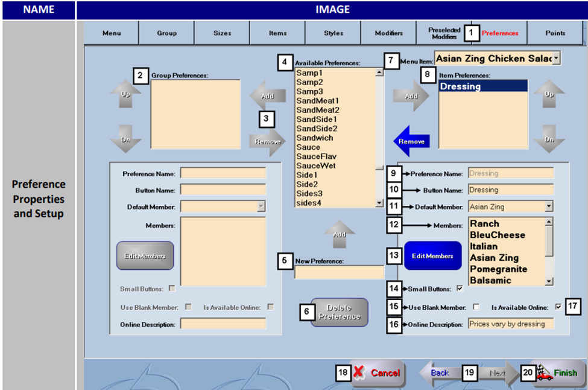The height and width of the screenshot is (390, 588).
Task: Select SandMeat2 in Available Preferences
Action: pyautogui.click(x=335, y=110)
